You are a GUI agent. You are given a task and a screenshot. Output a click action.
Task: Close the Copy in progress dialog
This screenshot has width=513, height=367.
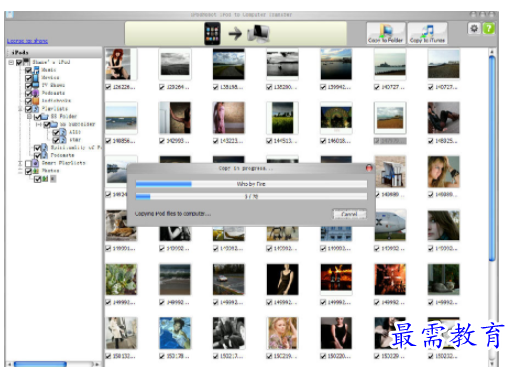coord(369,168)
